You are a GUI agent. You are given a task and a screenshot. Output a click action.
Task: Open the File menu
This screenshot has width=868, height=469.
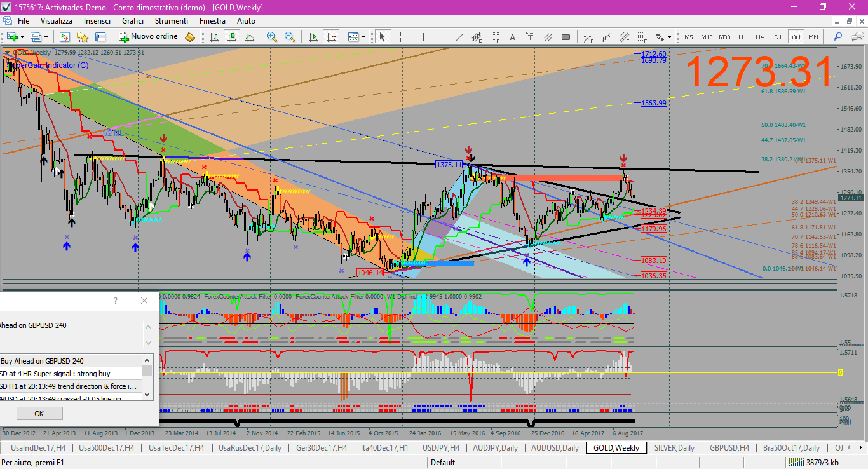[23, 21]
